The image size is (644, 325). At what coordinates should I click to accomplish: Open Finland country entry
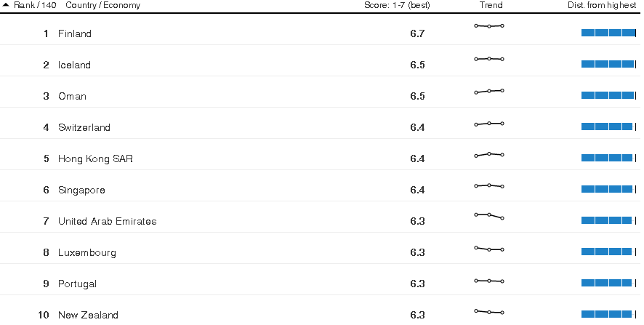coord(75,33)
